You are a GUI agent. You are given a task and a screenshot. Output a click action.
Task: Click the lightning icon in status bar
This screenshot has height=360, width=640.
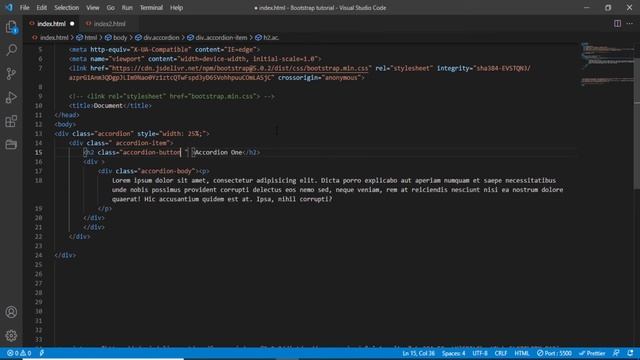click(x=42, y=353)
